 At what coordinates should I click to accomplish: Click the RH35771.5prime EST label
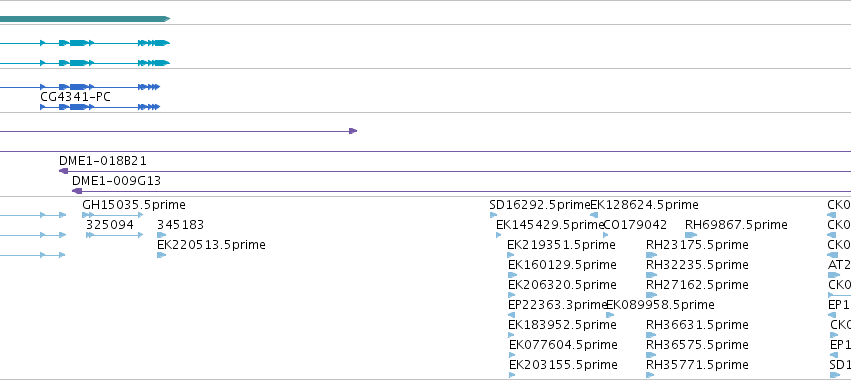click(x=697, y=365)
